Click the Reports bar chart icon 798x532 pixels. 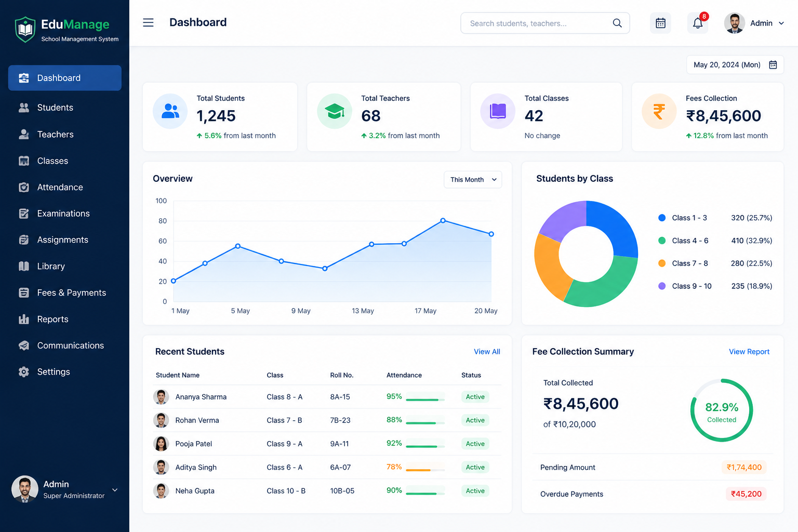[x=24, y=319]
